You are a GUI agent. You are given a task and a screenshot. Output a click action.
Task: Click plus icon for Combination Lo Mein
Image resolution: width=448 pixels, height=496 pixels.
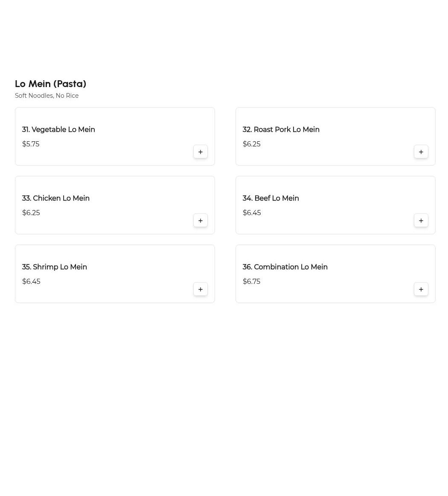421,289
